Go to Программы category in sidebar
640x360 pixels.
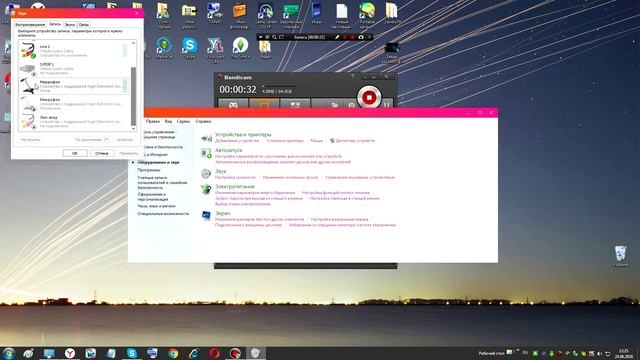pyautogui.click(x=149, y=170)
